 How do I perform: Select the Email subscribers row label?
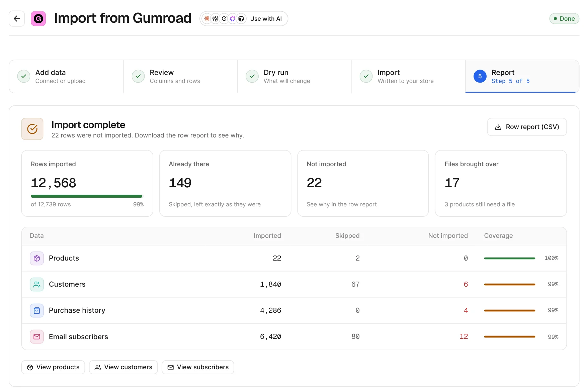pos(78,337)
